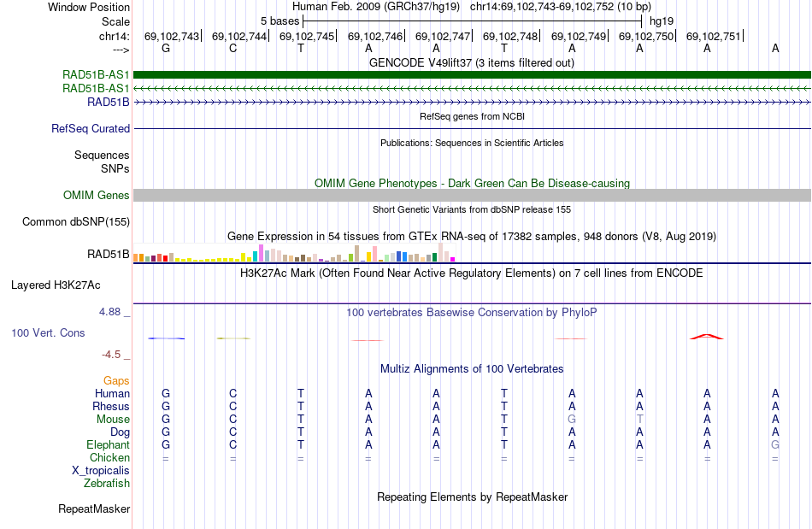The image size is (812, 529).
Task: Click the 4.88 PhyloP upper scale value
Action: pyautogui.click(x=109, y=312)
